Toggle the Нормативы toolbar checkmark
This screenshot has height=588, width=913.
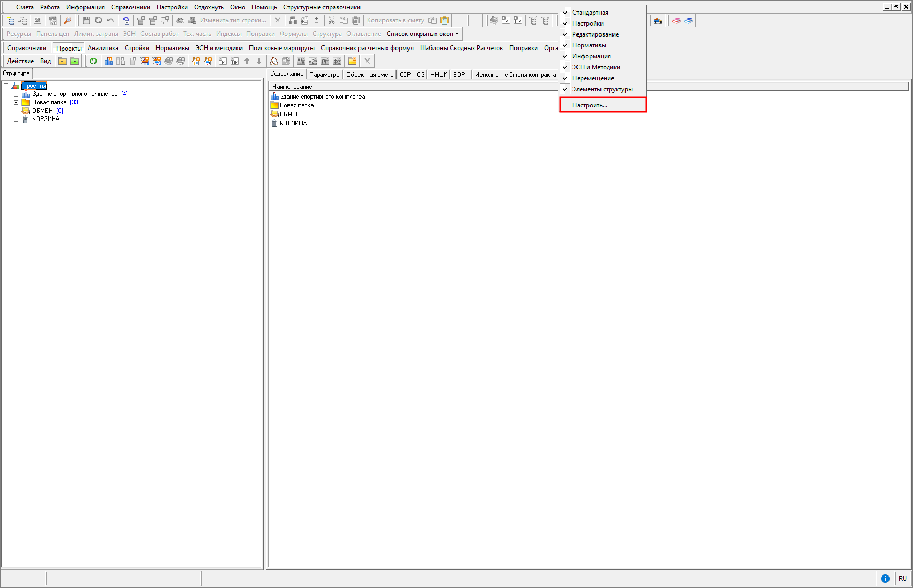tap(589, 45)
